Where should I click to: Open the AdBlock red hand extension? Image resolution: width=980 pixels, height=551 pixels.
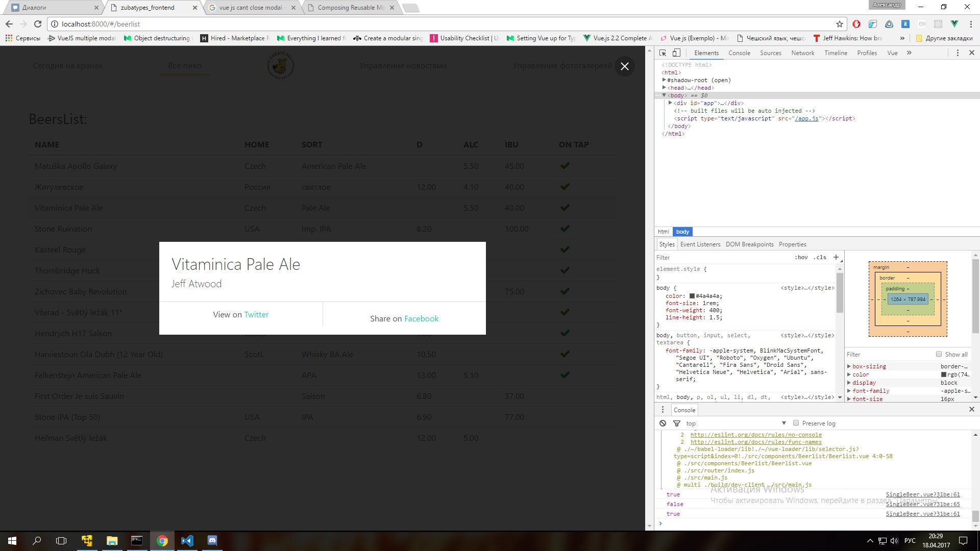coord(856,24)
